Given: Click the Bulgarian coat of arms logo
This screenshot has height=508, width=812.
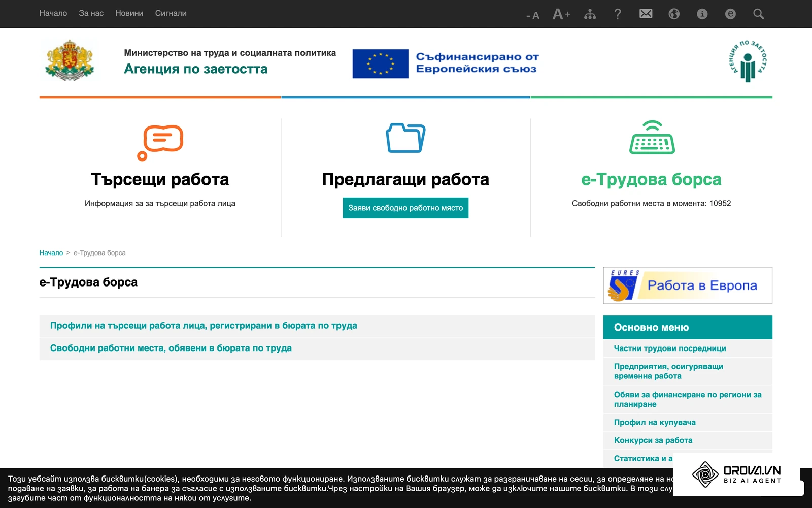Looking at the screenshot, I should 70,61.
